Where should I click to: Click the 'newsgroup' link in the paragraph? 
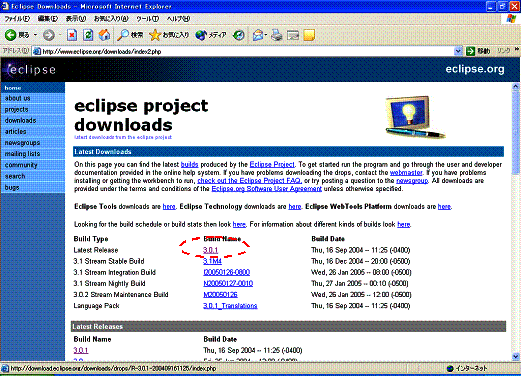[x=412, y=180]
